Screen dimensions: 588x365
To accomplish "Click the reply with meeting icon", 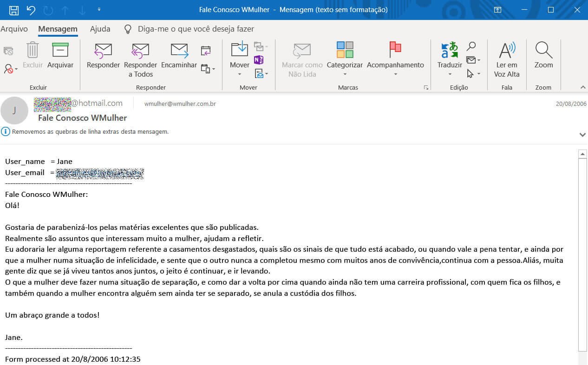I will (x=206, y=51).
